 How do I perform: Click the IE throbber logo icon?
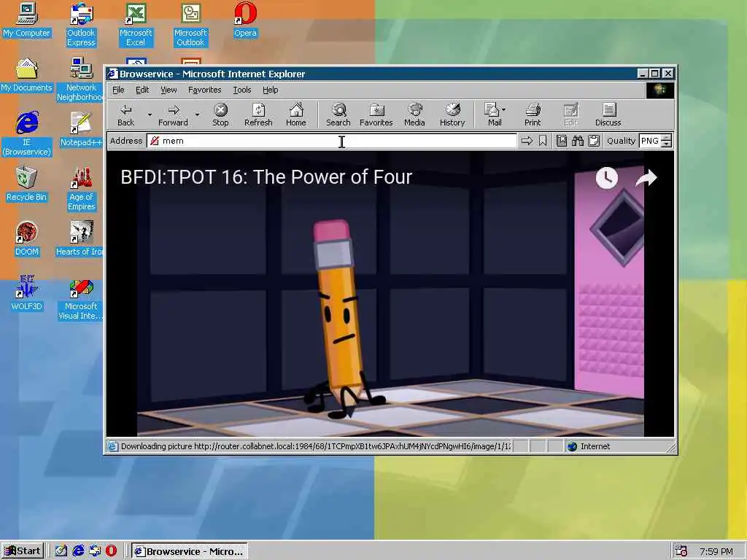[659, 90]
